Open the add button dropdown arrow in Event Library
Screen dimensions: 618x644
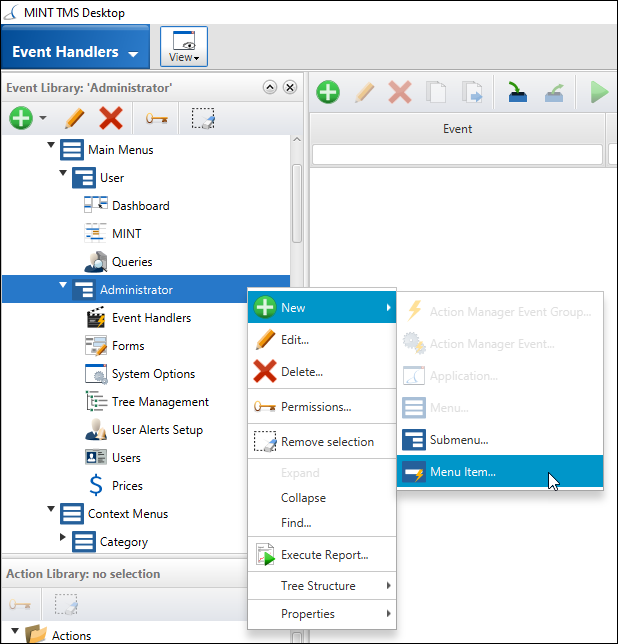(x=43, y=118)
